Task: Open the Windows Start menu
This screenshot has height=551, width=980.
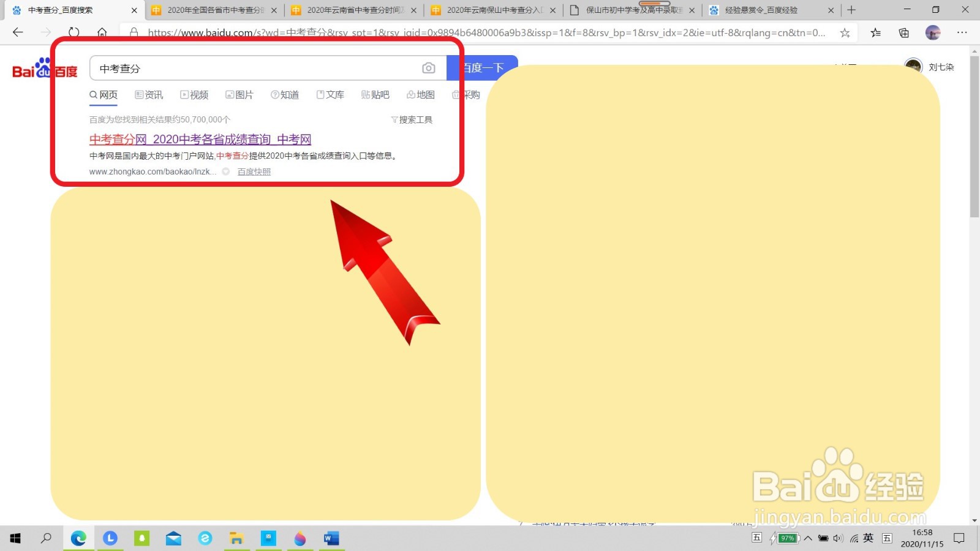Action: click(x=15, y=538)
